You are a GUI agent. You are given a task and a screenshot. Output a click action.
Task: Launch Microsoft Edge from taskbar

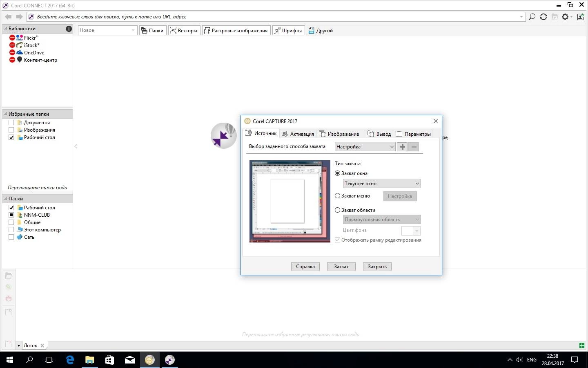[70, 360]
